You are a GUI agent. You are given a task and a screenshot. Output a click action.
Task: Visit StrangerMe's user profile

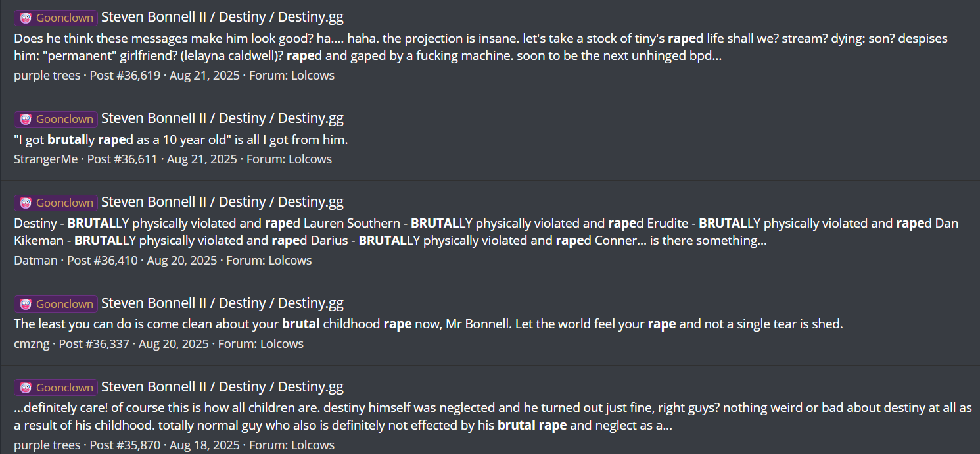(45, 159)
